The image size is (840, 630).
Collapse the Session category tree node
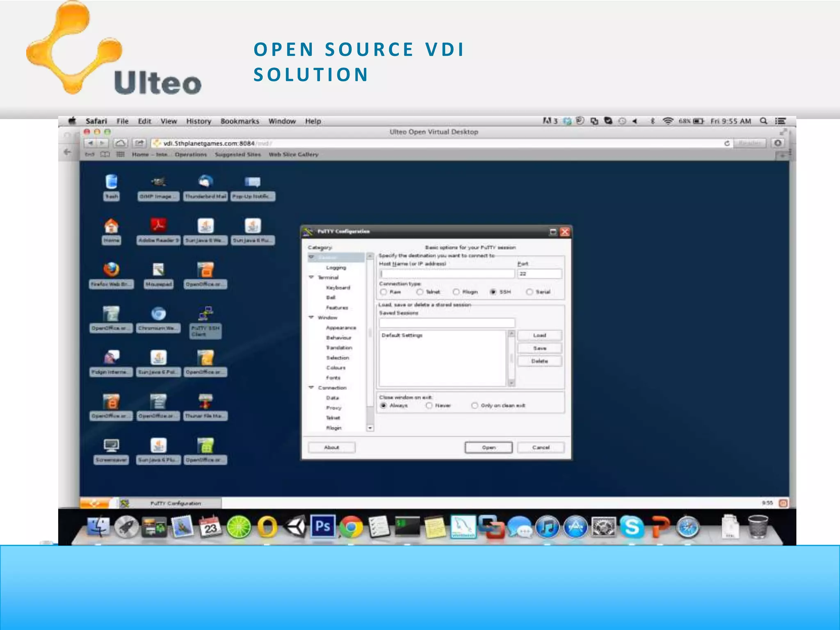(x=311, y=257)
